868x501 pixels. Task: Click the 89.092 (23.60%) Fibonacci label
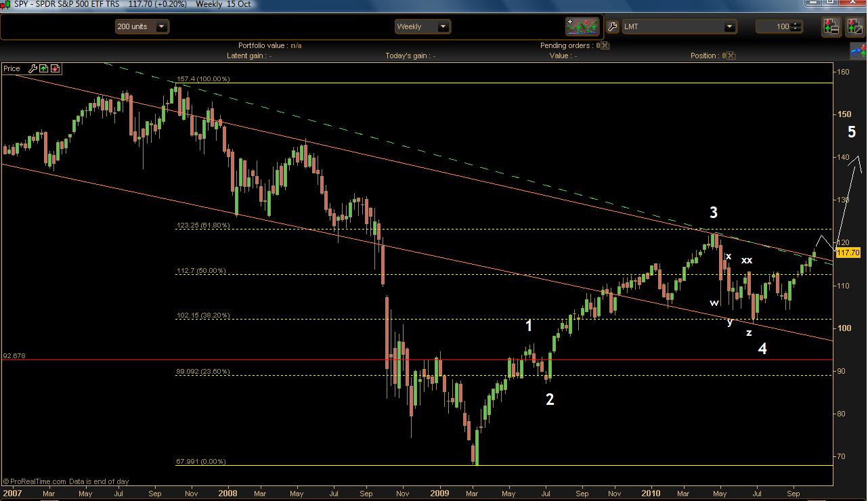(203, 371)
